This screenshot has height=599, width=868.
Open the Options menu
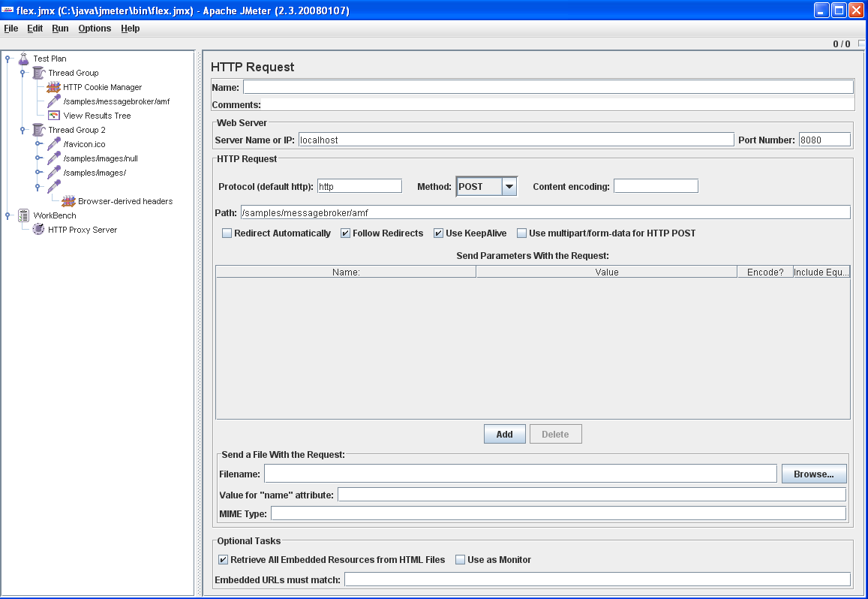(95, 29)
